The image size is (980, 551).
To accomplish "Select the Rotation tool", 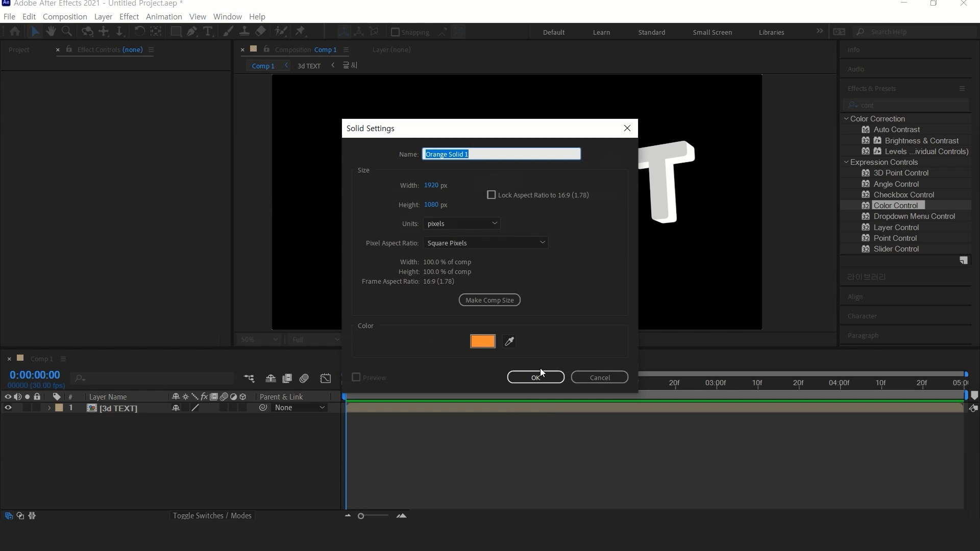I will click(139, 32).
